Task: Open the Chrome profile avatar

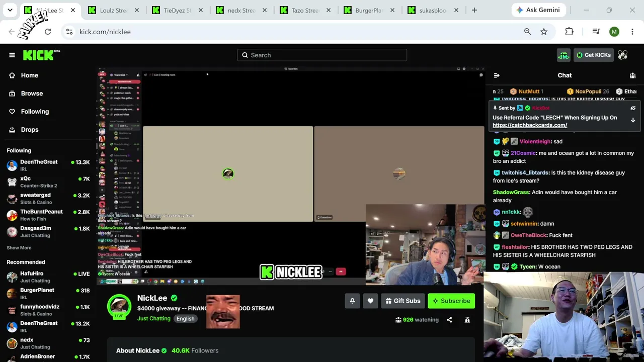Action: pyautogui.click(x=614, y=32)
